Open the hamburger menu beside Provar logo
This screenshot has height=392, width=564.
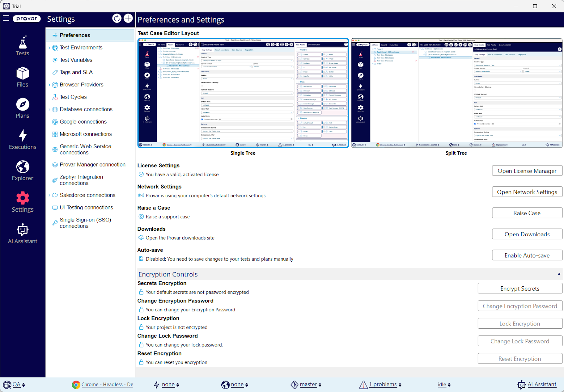click(x=6, y=18)
